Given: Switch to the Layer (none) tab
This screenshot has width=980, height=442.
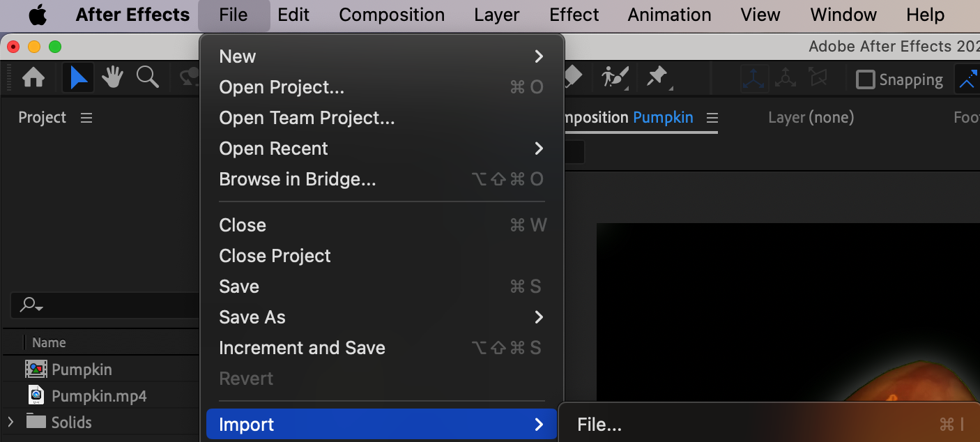Looking at the screenshot, I should pos(811,118).
